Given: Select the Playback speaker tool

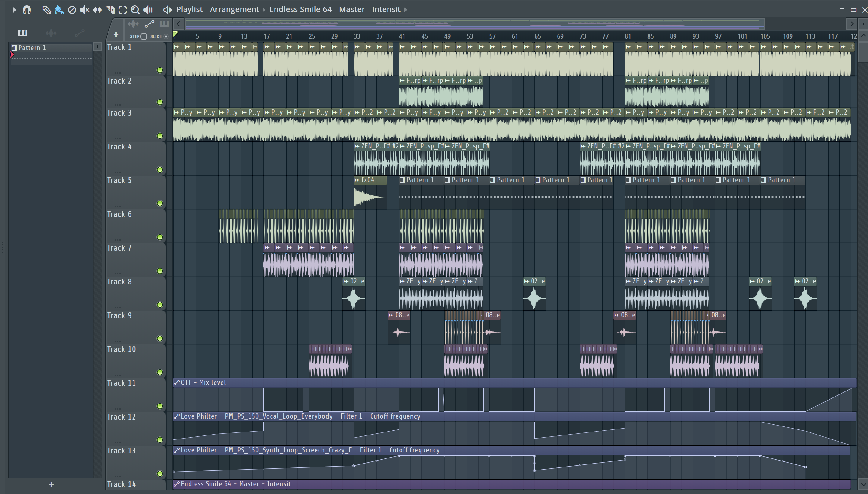Looking at the screenshot, I should click(148, 10).
